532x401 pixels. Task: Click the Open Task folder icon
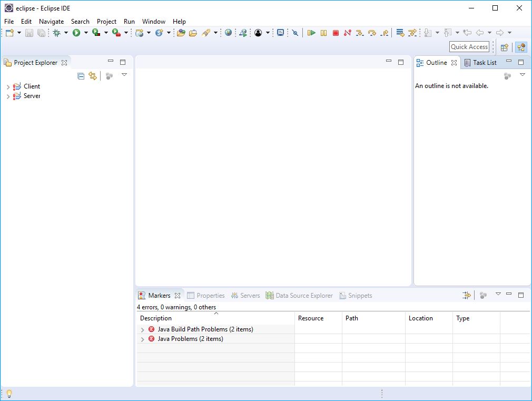coord(193,33)
